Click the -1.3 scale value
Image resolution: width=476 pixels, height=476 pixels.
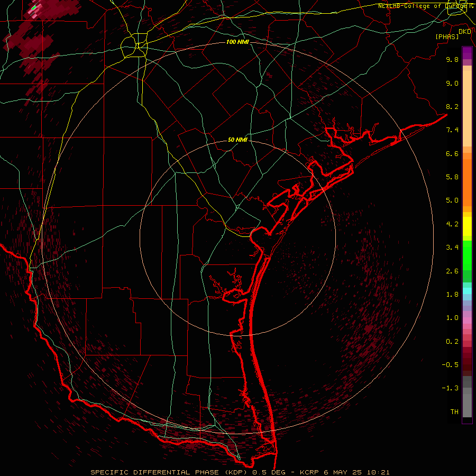tap(450, 388)
